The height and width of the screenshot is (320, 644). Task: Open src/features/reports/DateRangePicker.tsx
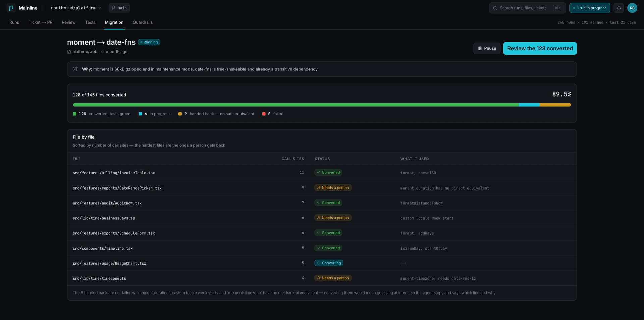point(117,188)
